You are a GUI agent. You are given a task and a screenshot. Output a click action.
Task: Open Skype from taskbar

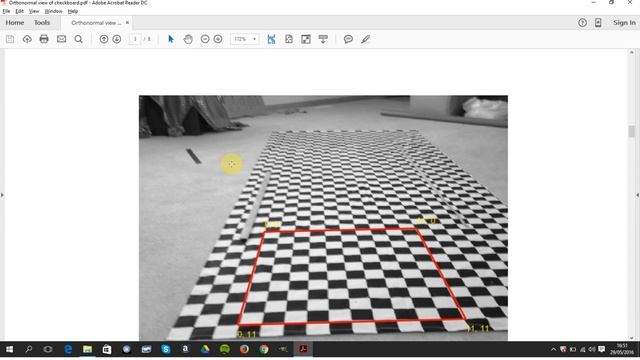165,349
